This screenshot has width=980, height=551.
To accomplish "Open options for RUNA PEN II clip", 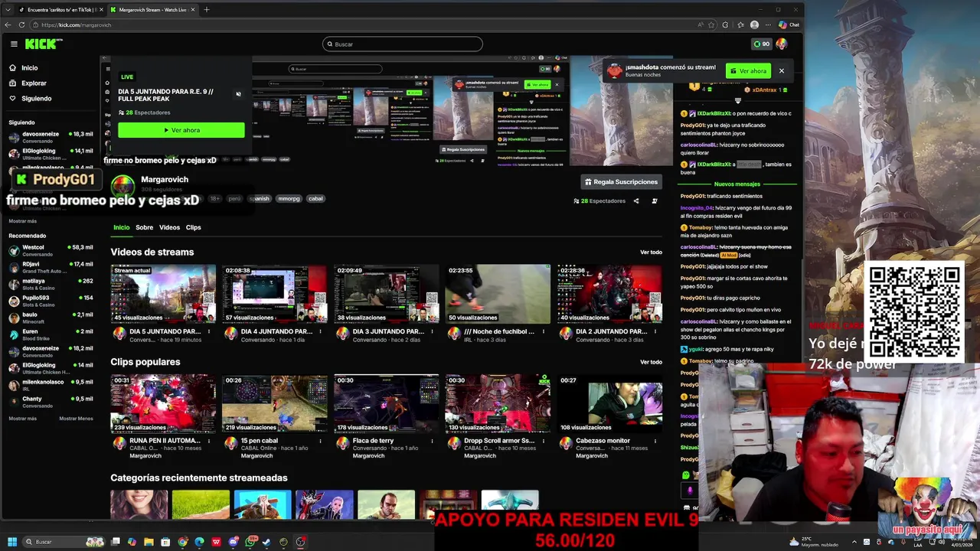I will (209, 442).
